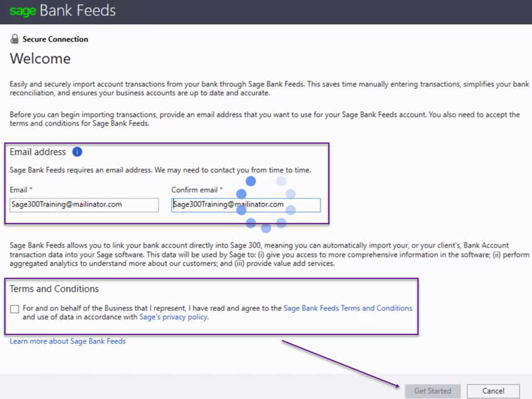This screenshot has height=399, width=532.
Task: Click the Get Started button
Action: [433, 391]
